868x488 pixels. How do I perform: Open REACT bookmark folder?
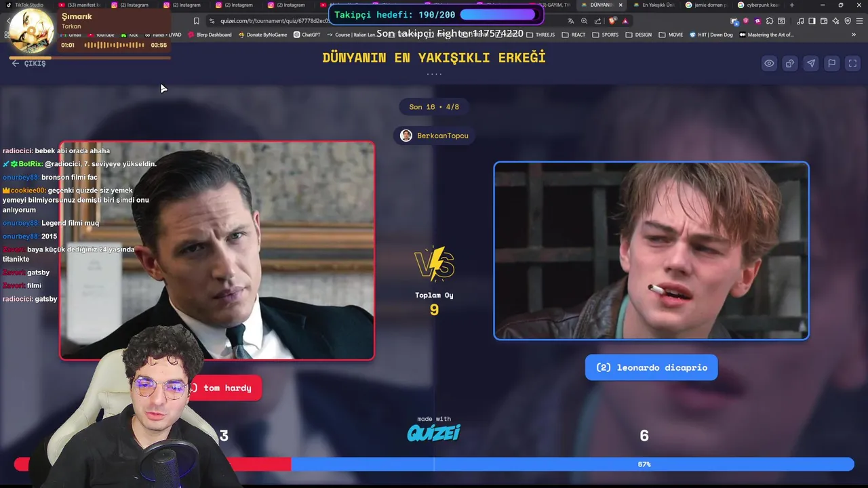coord(574,35)
